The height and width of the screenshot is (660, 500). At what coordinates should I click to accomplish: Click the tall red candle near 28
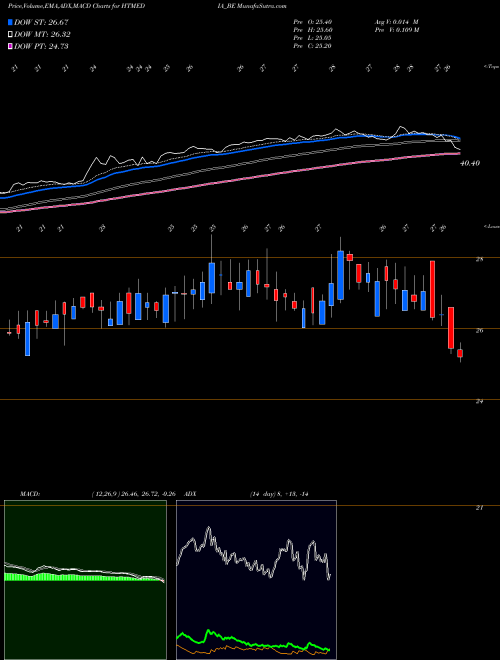pyautogui.click(x=432, y=289)
